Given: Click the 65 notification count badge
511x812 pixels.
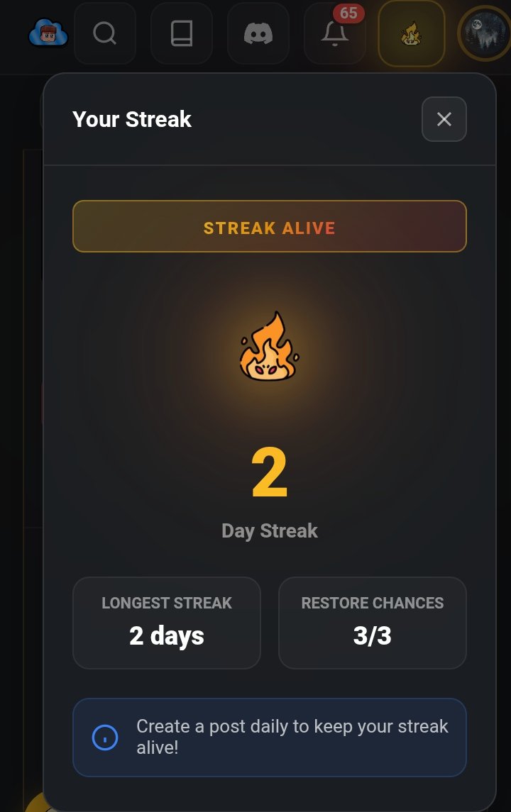Looking at the screenshot, I should pyautogui.click(x=348, y=13).
